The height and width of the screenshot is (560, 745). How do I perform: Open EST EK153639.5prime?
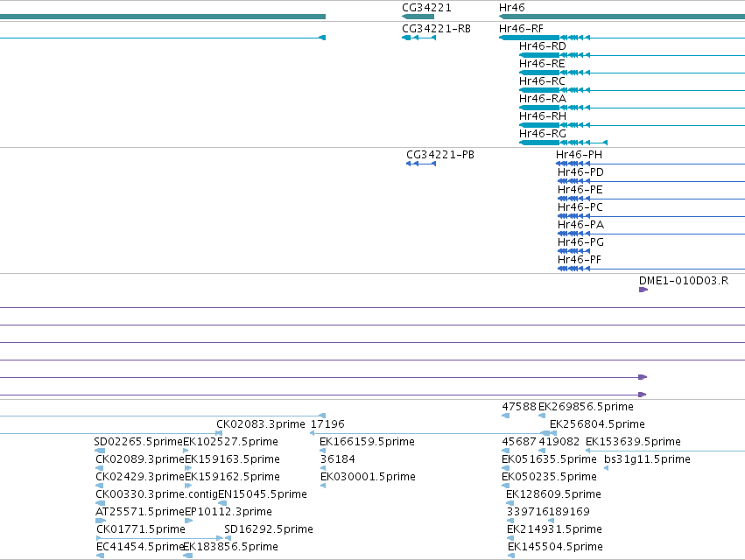pyautogui.click(x=633, y=442)
